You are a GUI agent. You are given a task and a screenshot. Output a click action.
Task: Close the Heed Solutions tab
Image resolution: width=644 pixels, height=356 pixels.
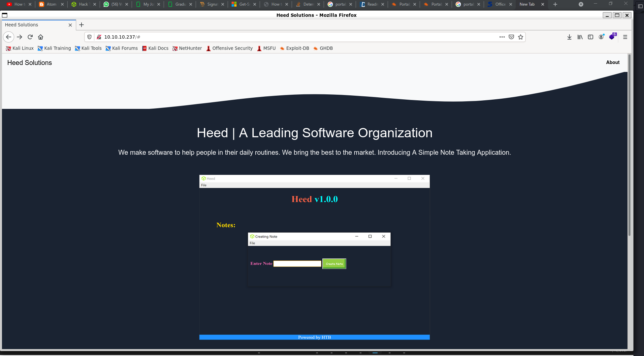[70, 25]
